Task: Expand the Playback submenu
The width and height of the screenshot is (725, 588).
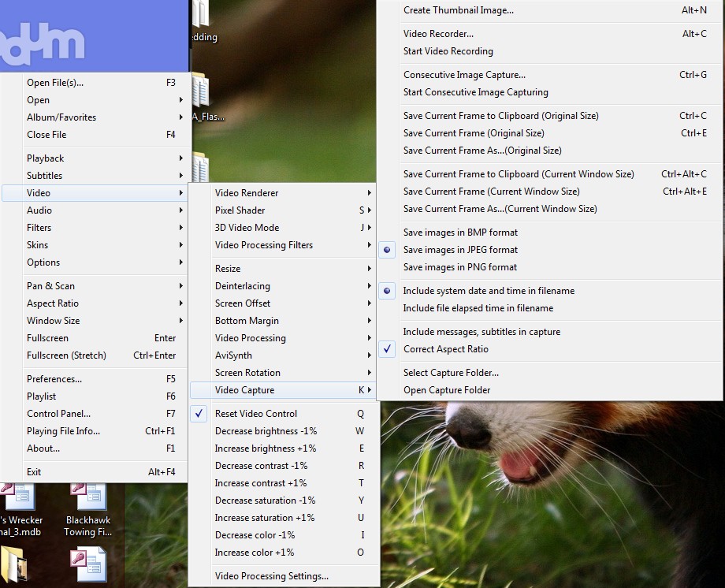Action: 95,158
